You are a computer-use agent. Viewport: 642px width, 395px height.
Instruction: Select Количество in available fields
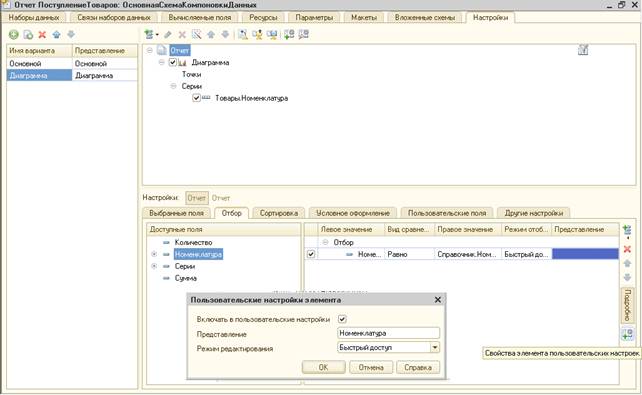(193, 242)
